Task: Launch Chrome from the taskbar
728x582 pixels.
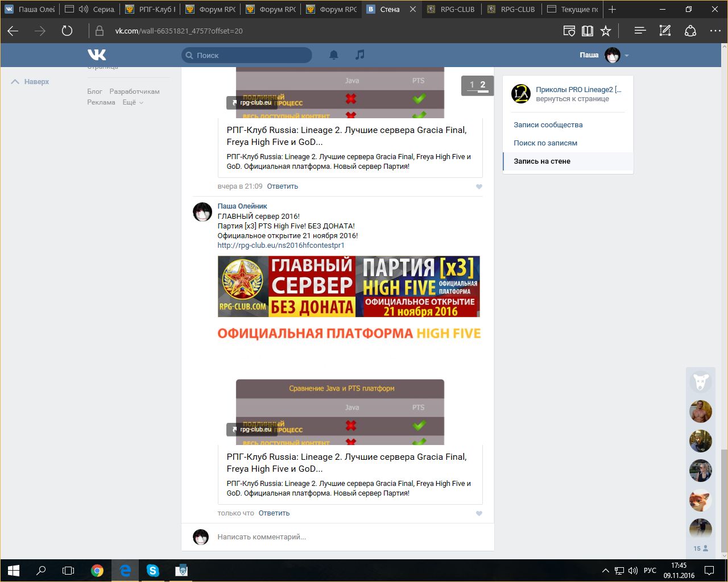Action: click(x=97, y=570)
